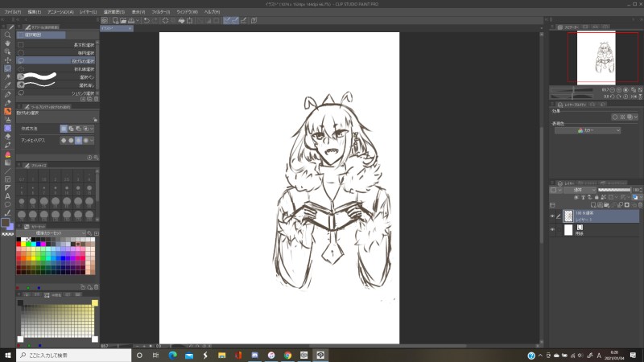Select the Text tool (A icon)

tap(7, 196)
